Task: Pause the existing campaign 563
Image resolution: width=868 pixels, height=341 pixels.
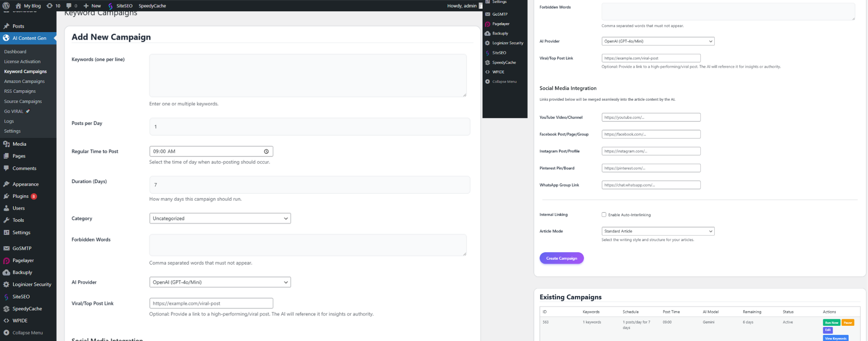Action: coord(847,323)
